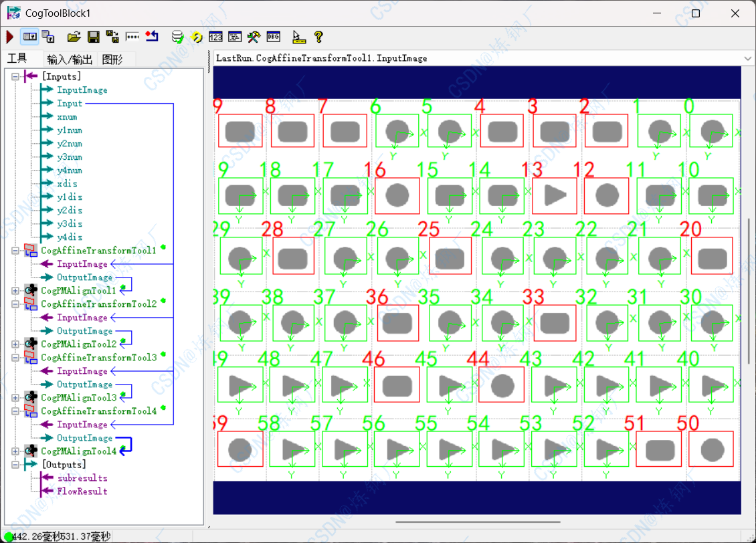Select the xnum input terminal
The image size is (756, 543).
tap(67, 116)
